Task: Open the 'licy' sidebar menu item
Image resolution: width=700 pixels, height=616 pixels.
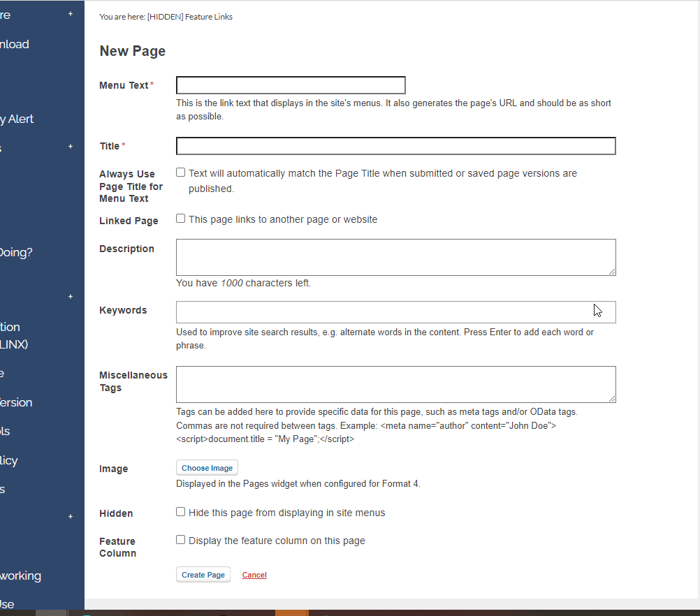Action: 9,461
